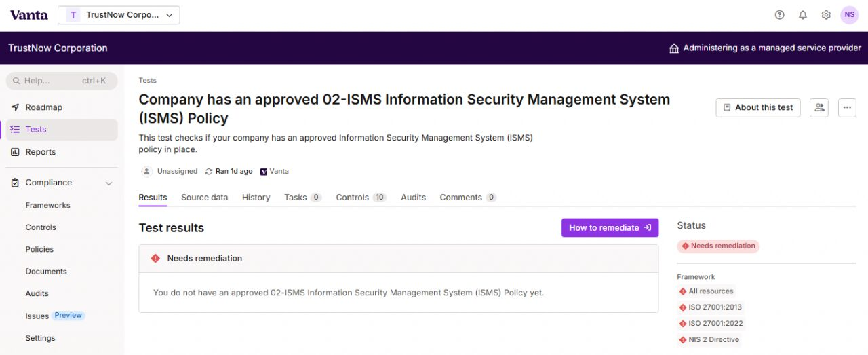
Task: Click the How to remediate button
Action: point(610,228)
